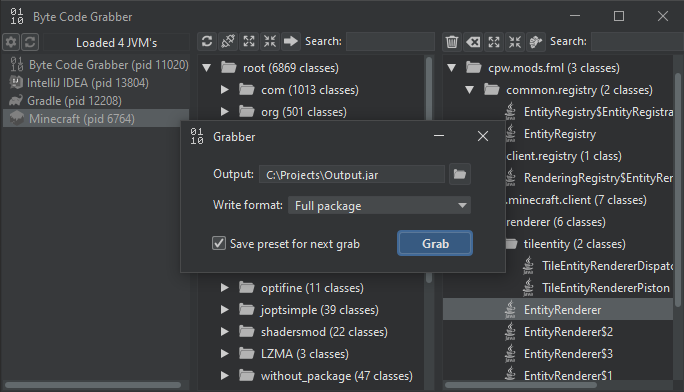684x392 pixels.
Task: Click the right panel Search field
Action: pyautogui.click(x=637, y=41)
